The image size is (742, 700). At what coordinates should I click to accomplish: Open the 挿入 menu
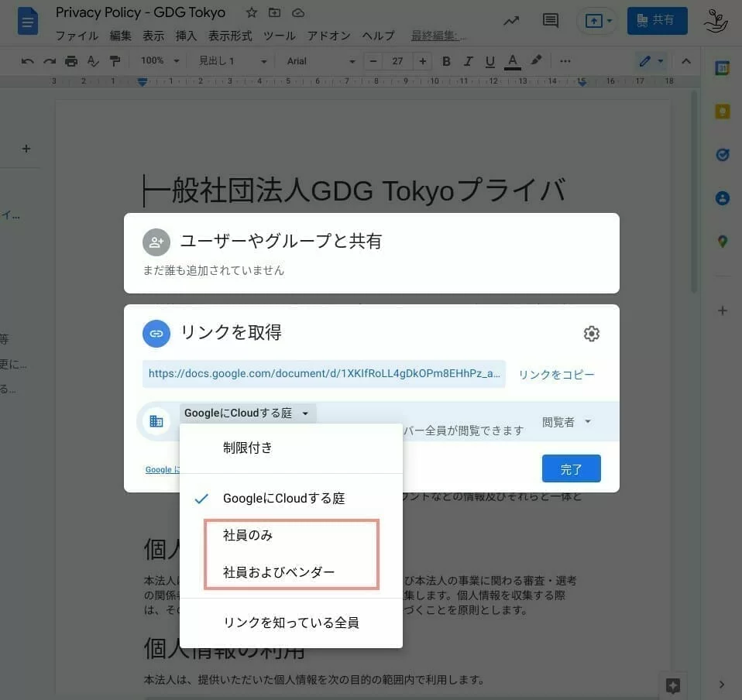(186, 36)
